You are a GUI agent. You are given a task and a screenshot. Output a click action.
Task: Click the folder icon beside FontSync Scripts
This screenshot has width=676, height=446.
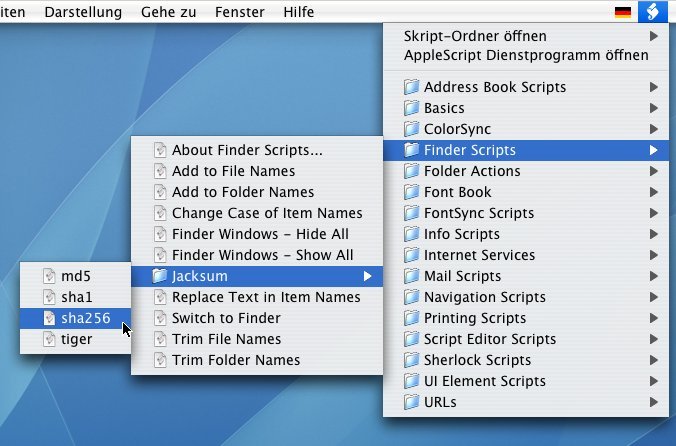411,213
